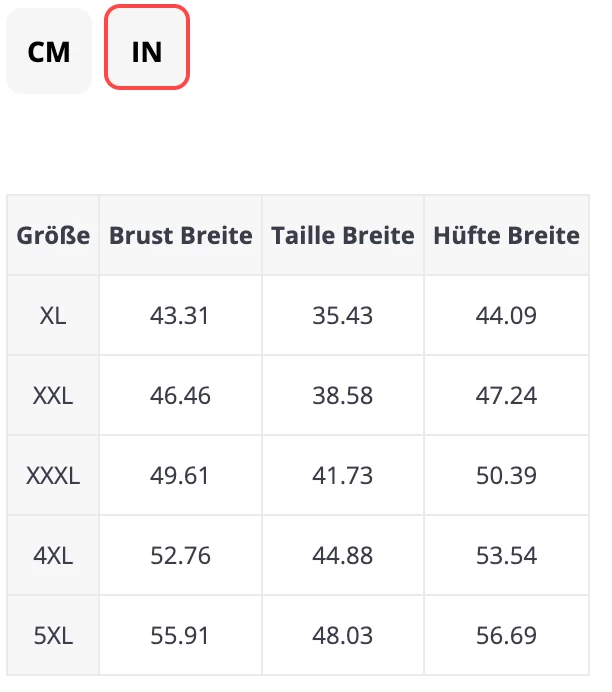Screen dimensions: 612x692
Task: Click XL waist width value 35.43
Action: click(343, 316)
